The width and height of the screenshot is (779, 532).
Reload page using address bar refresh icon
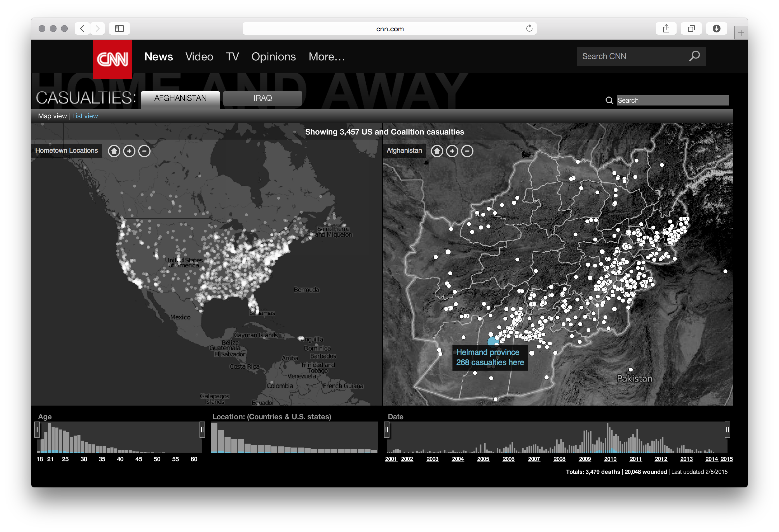pos(529,29)
